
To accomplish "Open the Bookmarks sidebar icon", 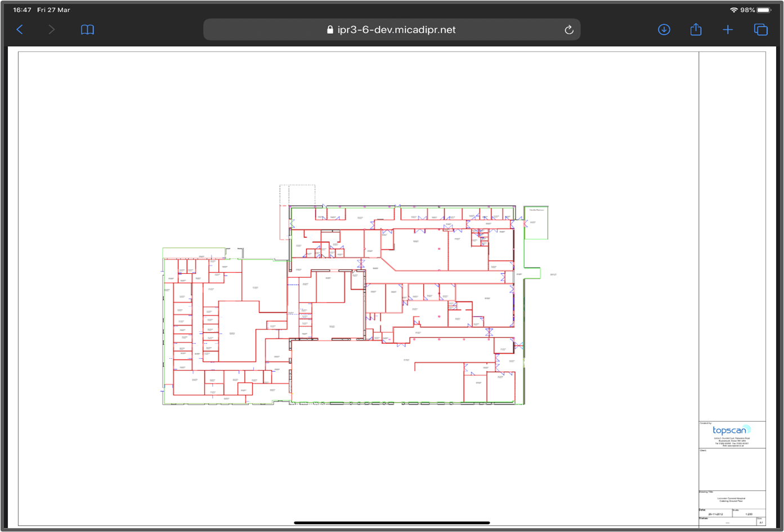I will (x=87, y=30).
